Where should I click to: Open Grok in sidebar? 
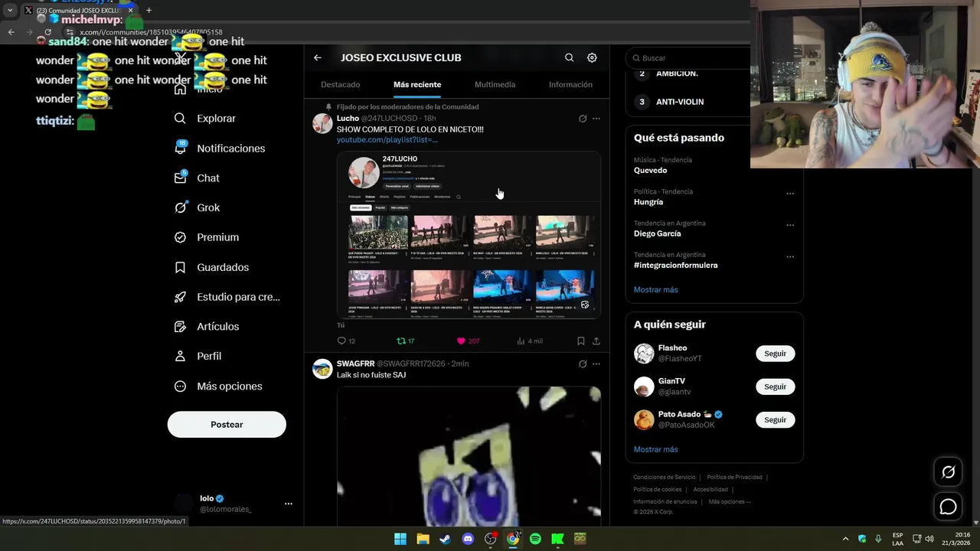click(198, 207)
